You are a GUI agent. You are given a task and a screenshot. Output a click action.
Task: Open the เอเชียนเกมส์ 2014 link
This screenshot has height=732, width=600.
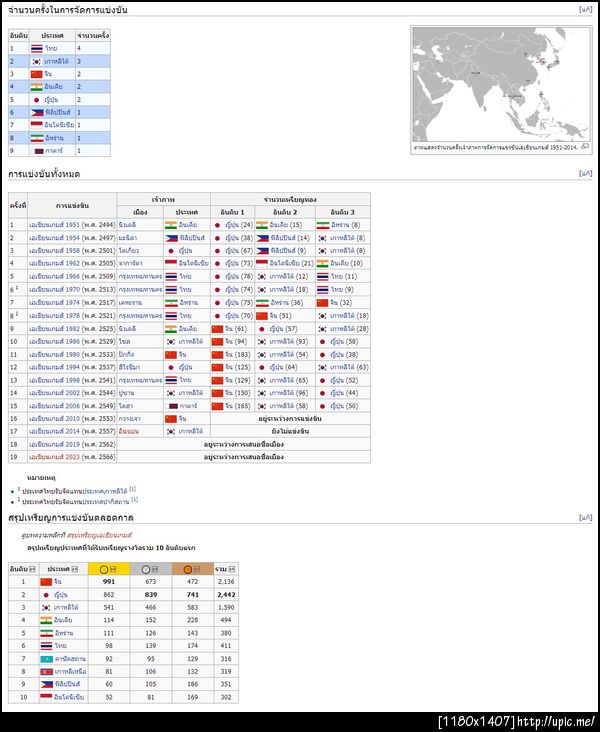pyautogui.click(x=54, y=431)
